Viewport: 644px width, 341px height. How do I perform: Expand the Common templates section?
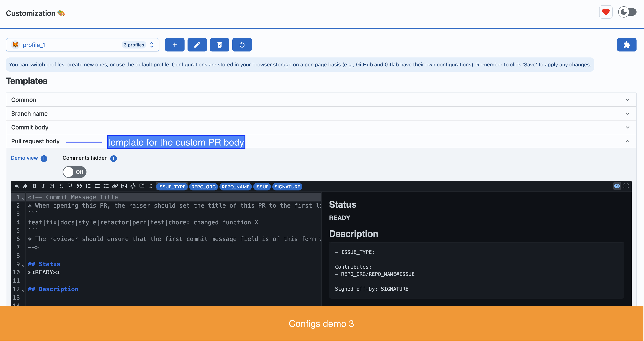click(321, 100)
